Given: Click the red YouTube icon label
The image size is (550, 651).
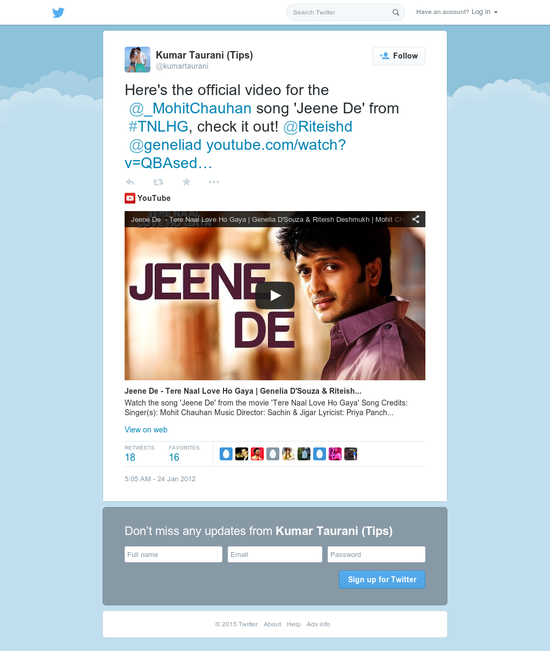Looking at the screenshot, I should [130, 198].
